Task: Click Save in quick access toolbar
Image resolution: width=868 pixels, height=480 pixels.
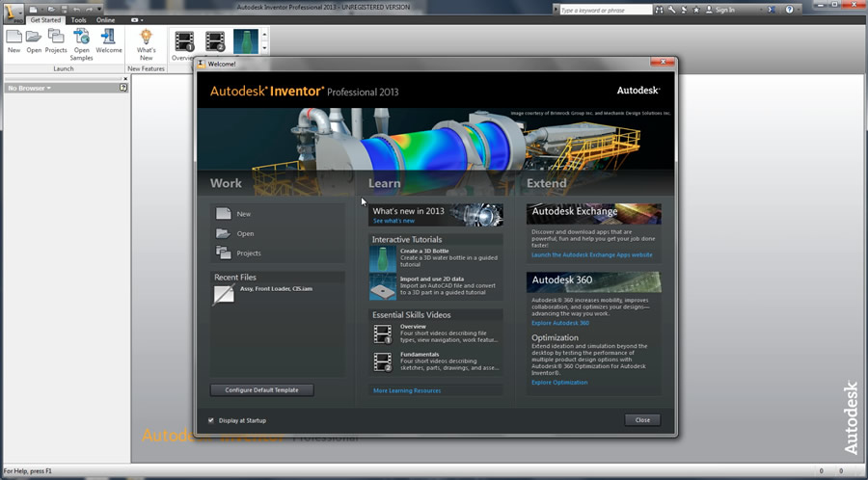Action: point(65,10)
